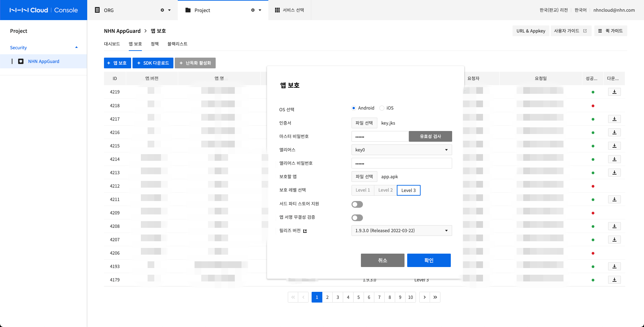The width and height of the screenshot is (644, 327).
Task: Open the 서비스 선택 grid icon
Action: 277,10
